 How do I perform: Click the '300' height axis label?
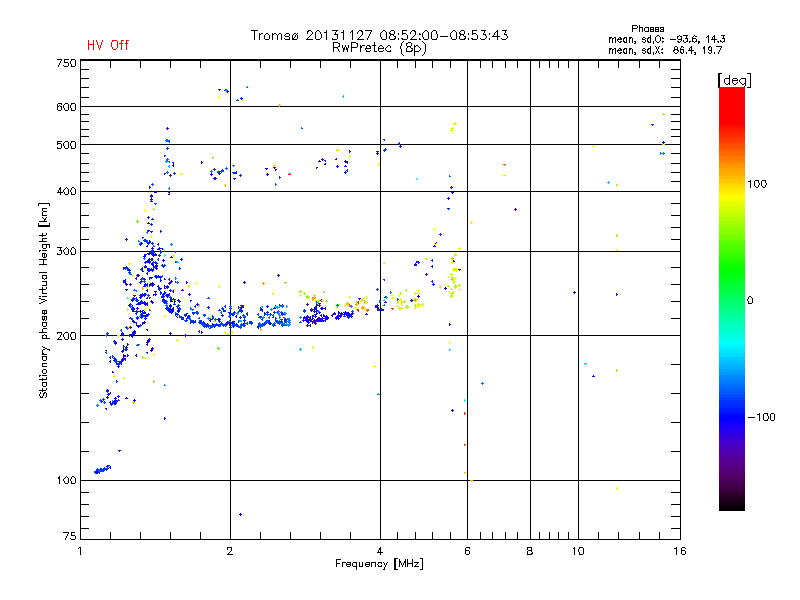66,252
